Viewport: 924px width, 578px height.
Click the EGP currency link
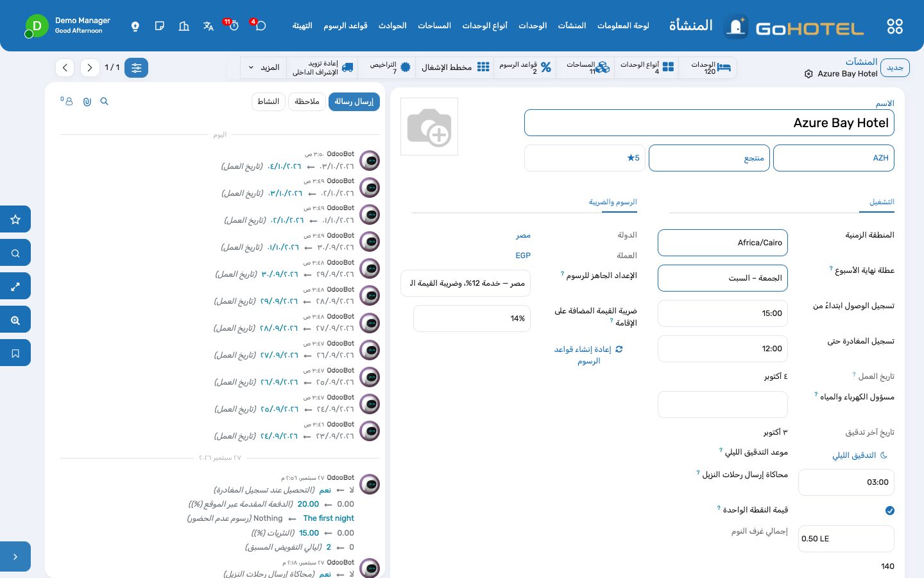(523, 256)
